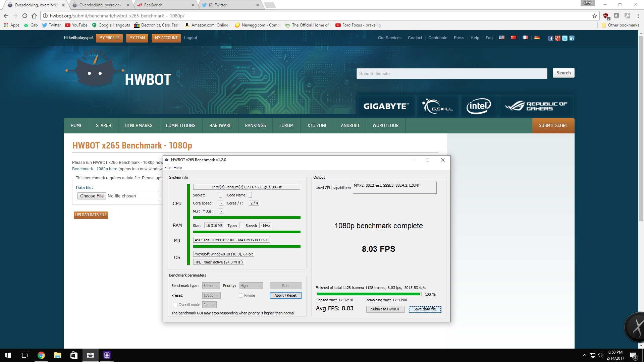Switch site language with the US flag
This screenshot has width=644, height=362.
[502, 38]
